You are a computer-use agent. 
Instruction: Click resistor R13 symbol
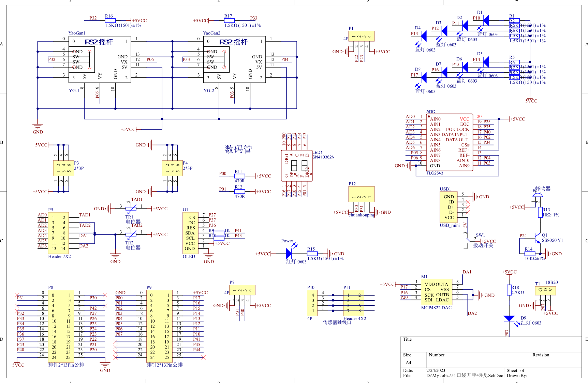coord(540,212)
